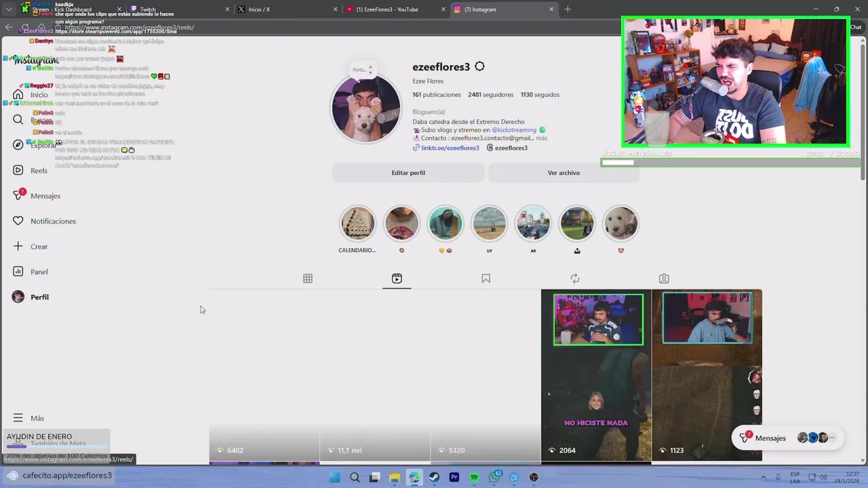Image resolution: width=868 pixels, height=488 pixels.
Task: Switch to reposts tab
Action: (575, 279)
